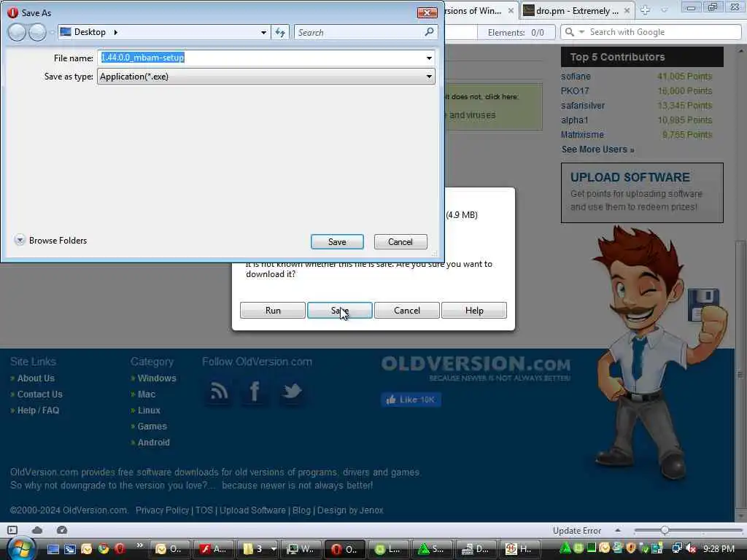This screenshot has height=560, width=747.
Task: Click the RSS feed icon
Action: pos(219,392)
